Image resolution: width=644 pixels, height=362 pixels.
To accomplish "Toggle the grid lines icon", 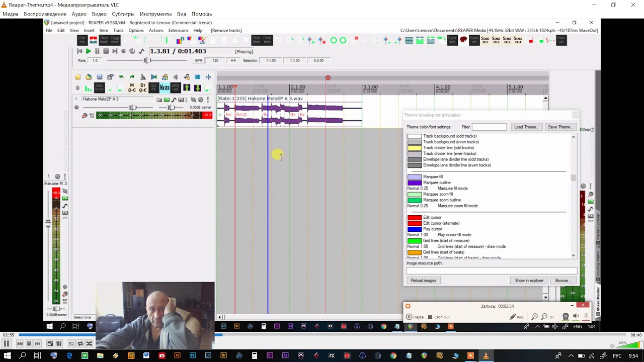I will [197, 77].
